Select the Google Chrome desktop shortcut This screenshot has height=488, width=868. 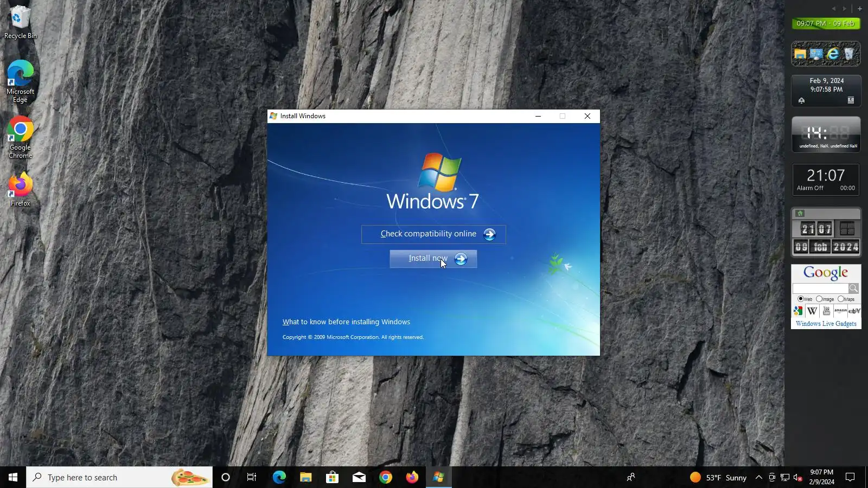pos(21,138)
